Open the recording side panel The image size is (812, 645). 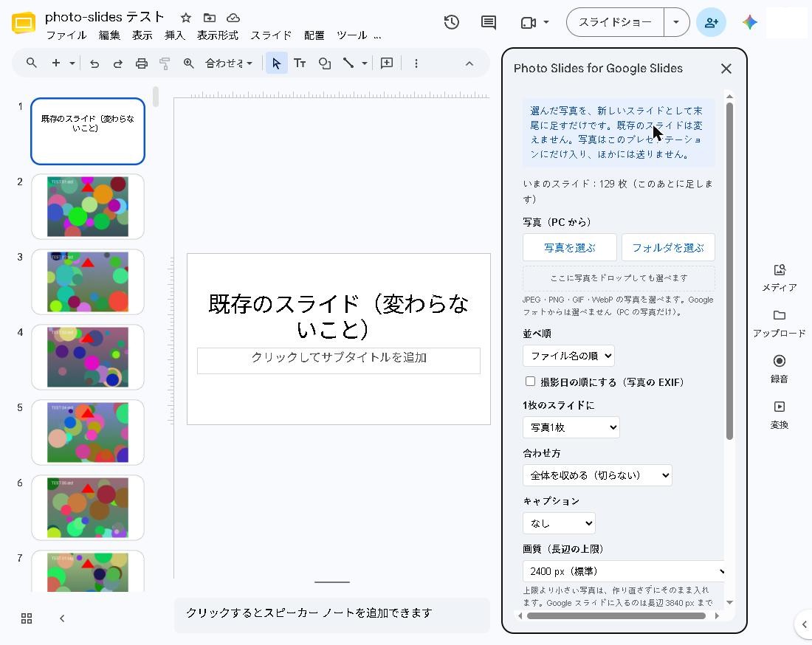tap(780, 368)
